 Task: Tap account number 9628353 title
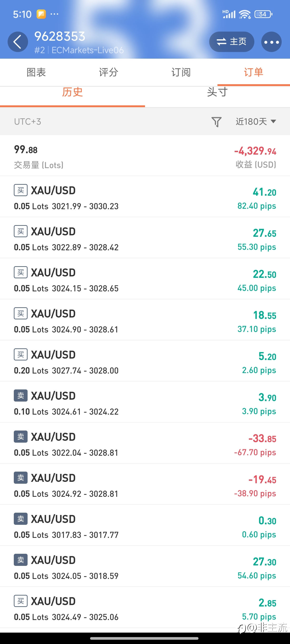click(x=60, y=37)
